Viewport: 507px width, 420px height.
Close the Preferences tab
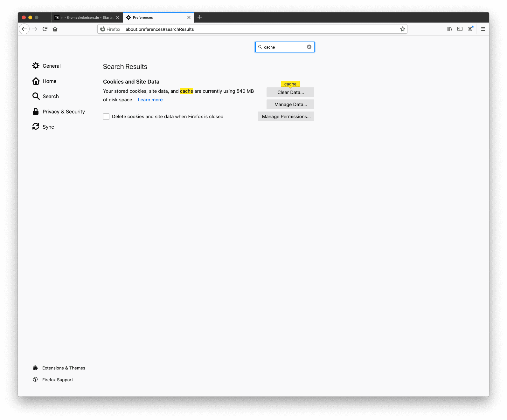click(x=189, y=17)
